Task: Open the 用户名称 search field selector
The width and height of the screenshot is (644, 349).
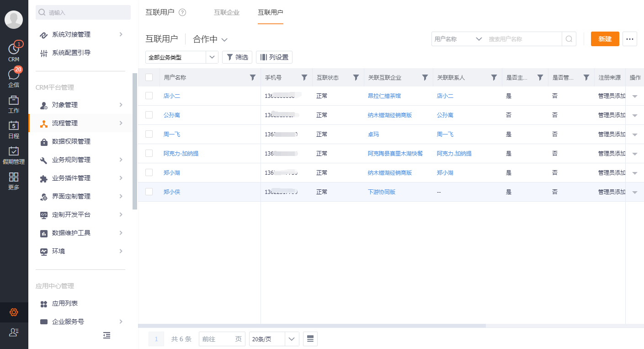Action: [458, 39]
